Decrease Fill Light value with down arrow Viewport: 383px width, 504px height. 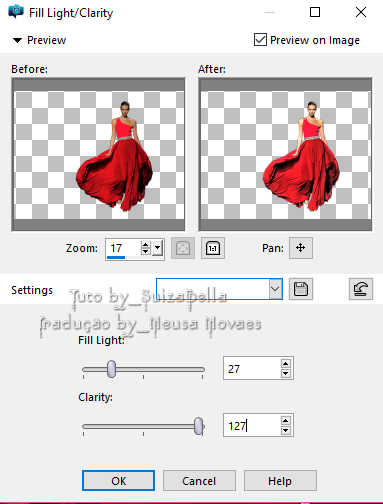click(285, 373)
